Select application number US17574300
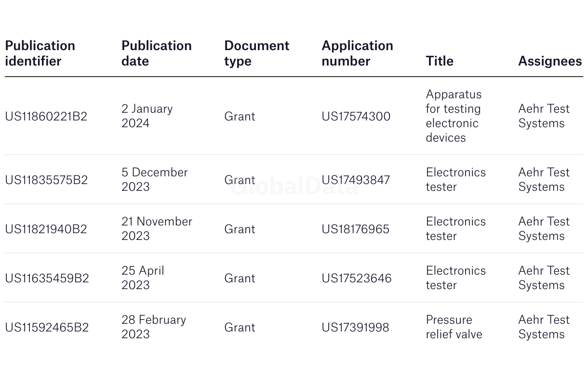Image resolution: width=588 pixels, height=371 pixels. 356,117
